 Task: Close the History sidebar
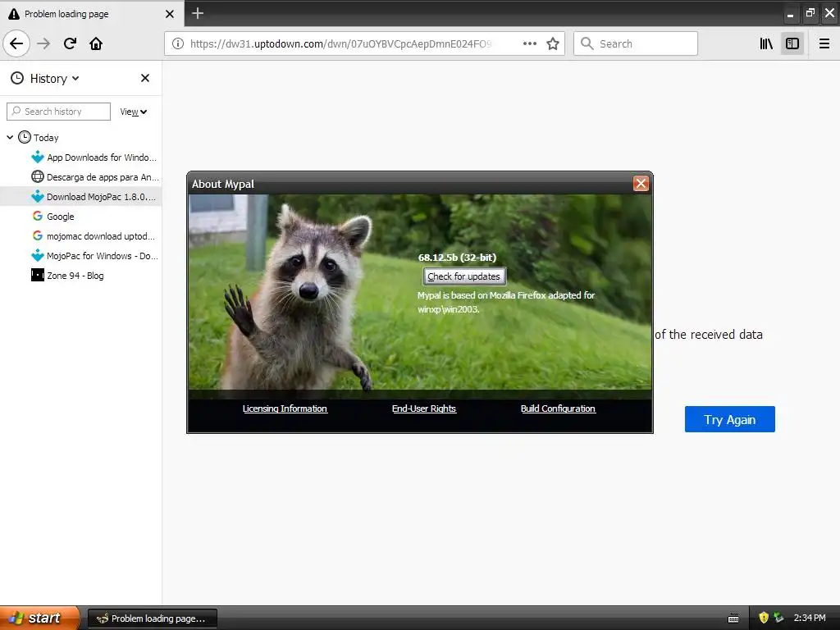144,78
